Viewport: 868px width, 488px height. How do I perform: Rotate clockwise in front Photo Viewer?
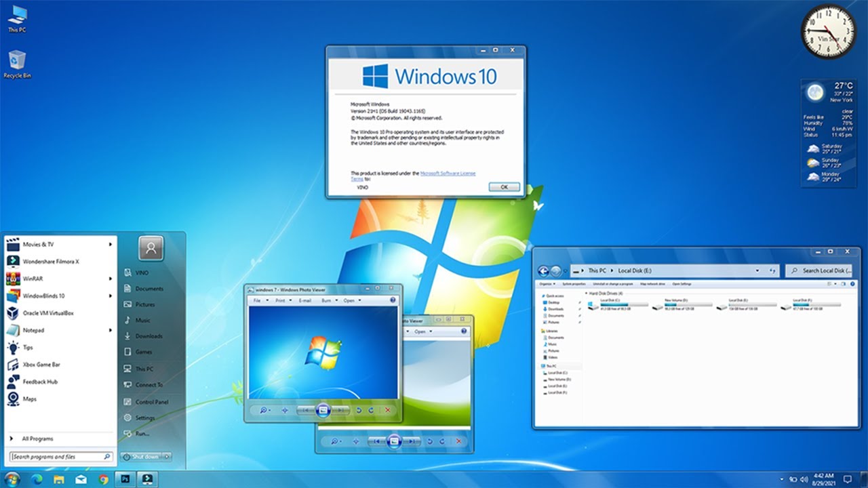coord(371,410)
